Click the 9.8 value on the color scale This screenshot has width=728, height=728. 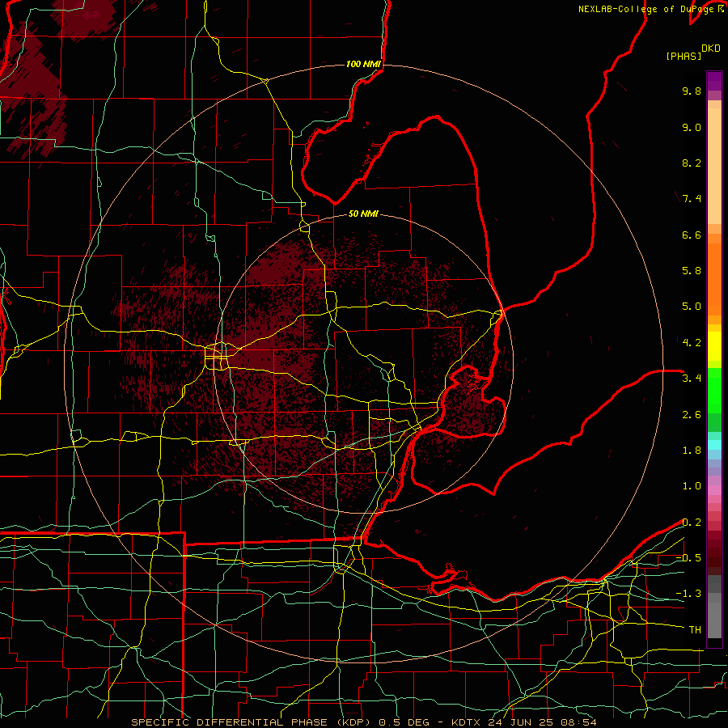(692, 91)
